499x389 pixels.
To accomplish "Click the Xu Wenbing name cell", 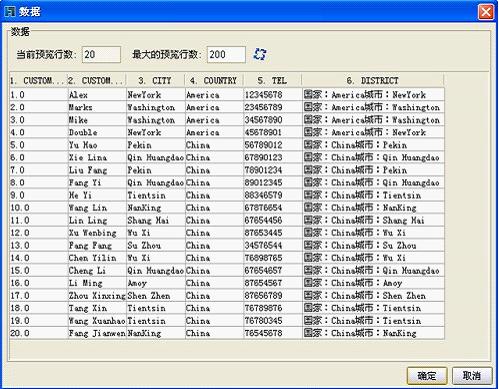I will pos(97,233).
